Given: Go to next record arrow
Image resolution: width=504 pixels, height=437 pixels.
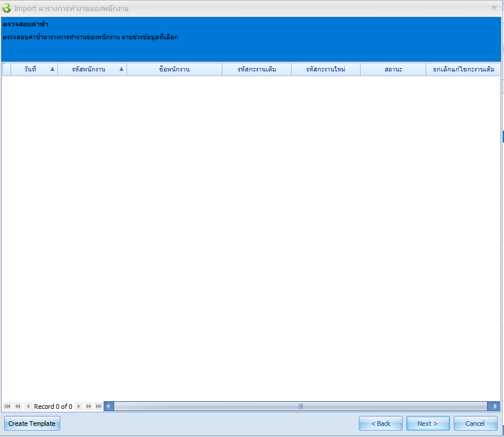Looking at the screenshot, I should (x=79, y=406).
